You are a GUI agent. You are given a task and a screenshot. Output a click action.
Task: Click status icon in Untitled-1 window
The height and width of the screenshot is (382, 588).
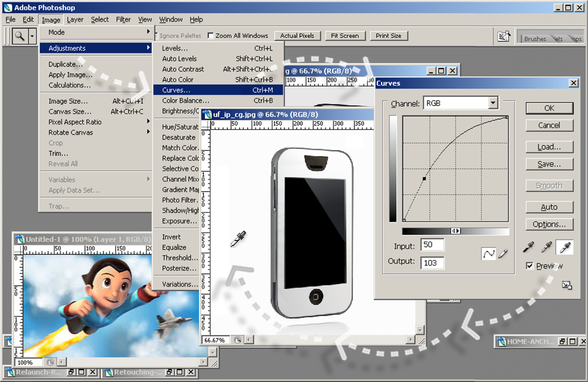pyautogui.click(x=50, y=362)
